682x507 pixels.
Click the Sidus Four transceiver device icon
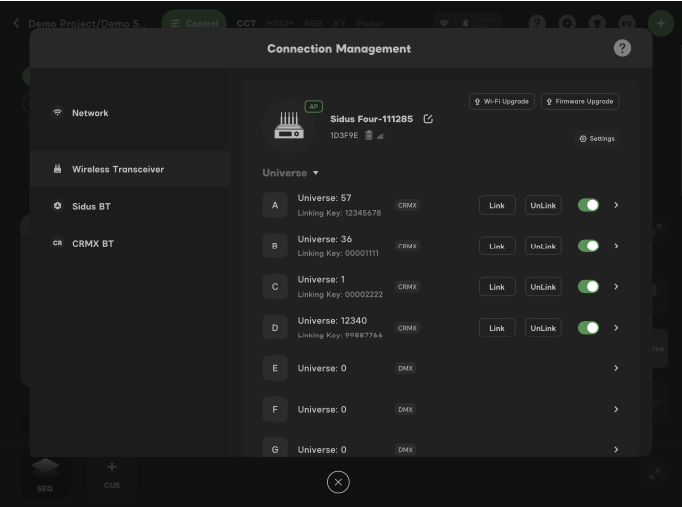click(x=289, y=126)
